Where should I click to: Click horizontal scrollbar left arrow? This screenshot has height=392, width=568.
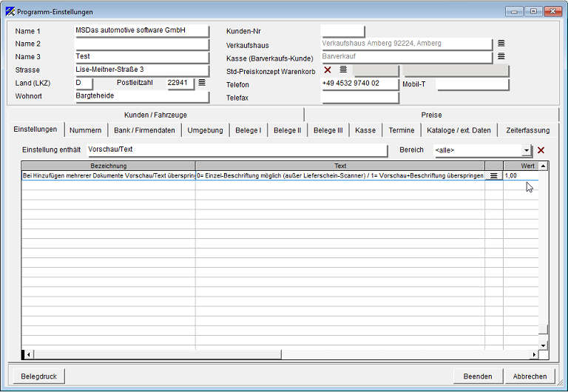click(x=29, y=355)
